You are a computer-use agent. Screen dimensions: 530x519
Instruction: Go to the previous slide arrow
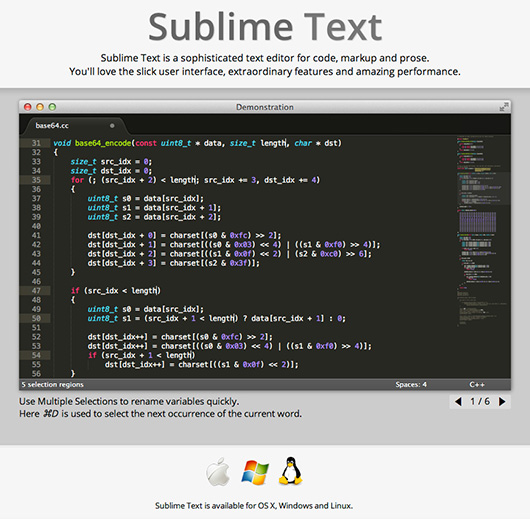pos(458,402)
